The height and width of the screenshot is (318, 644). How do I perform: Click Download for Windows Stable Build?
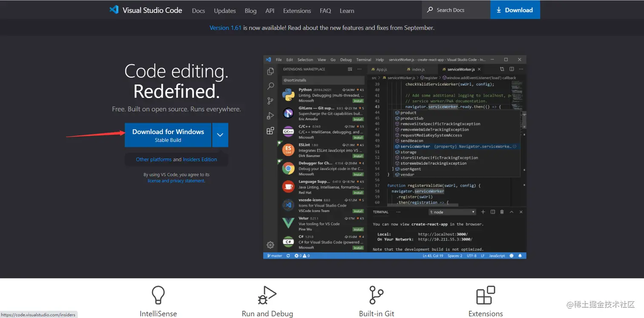168,135
